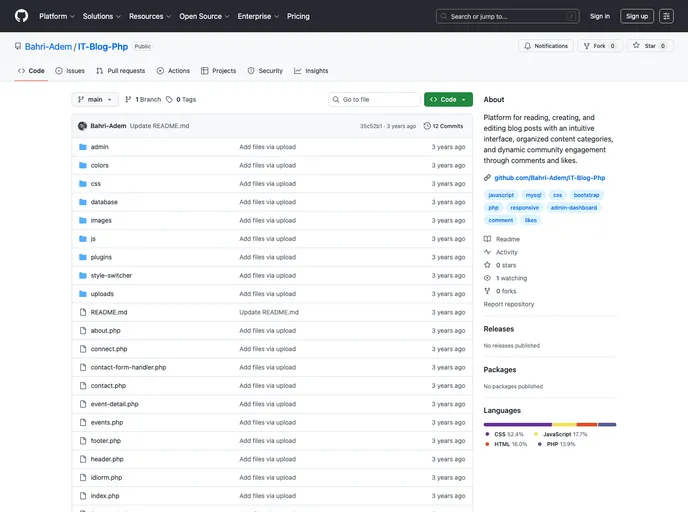Show the 1 Branch list

tap(143, 100)
